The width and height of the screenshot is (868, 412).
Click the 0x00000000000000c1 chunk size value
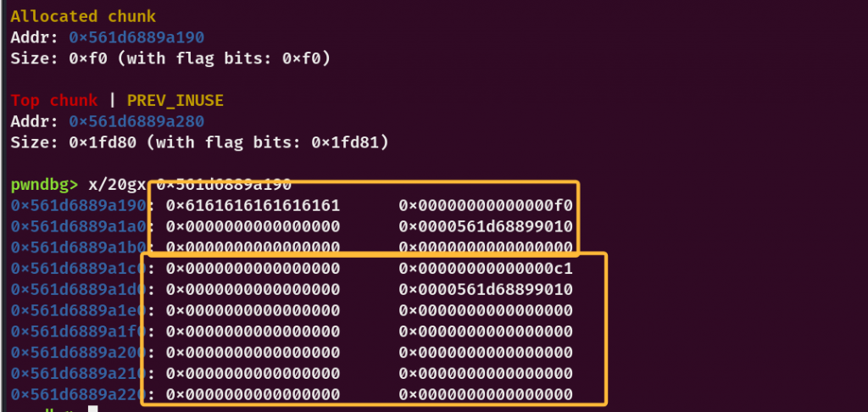click(486, 269)
